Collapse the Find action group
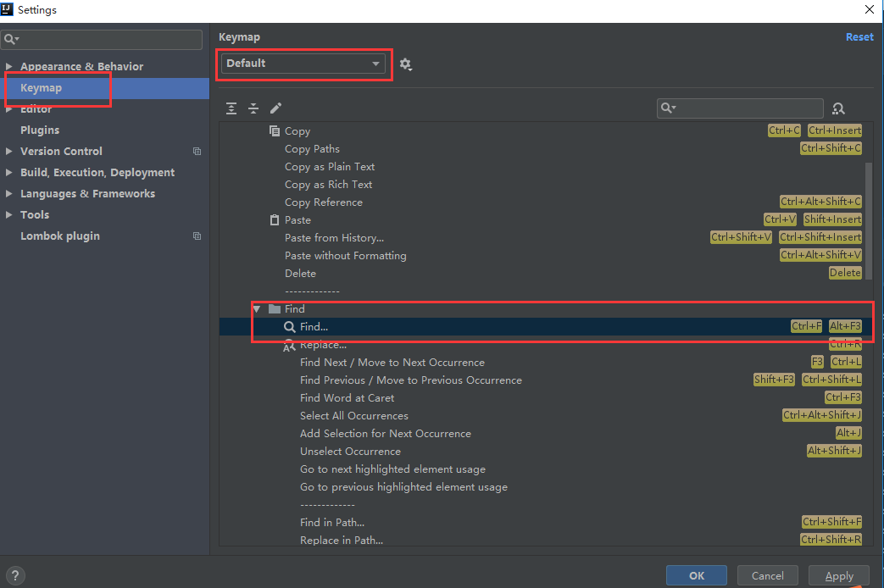884x588 pixels. click(257, 308)
